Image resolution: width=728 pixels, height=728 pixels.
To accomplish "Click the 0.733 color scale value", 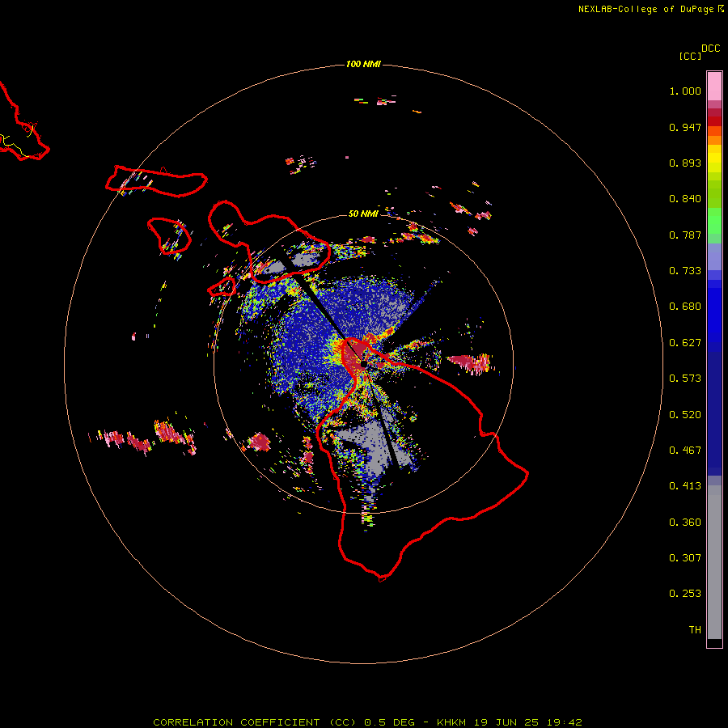I will 685,271.
